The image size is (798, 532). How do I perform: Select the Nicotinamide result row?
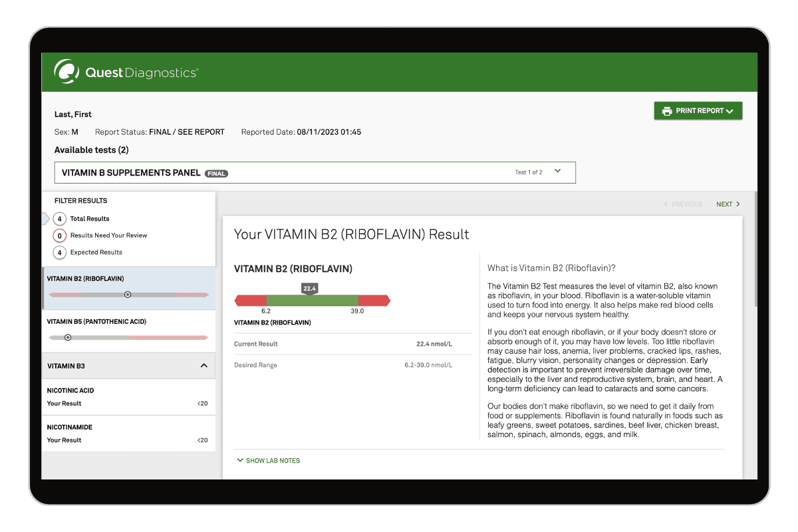tap(128, 433)
